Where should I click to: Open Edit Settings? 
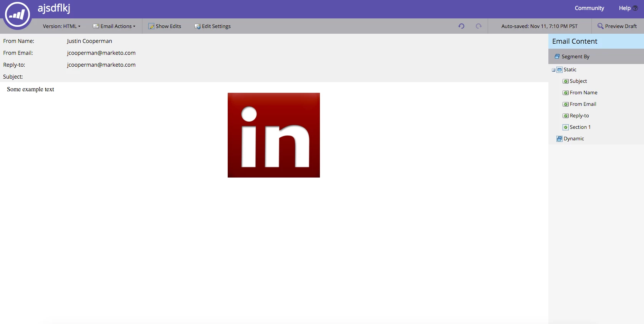click(x=212, y=26)
